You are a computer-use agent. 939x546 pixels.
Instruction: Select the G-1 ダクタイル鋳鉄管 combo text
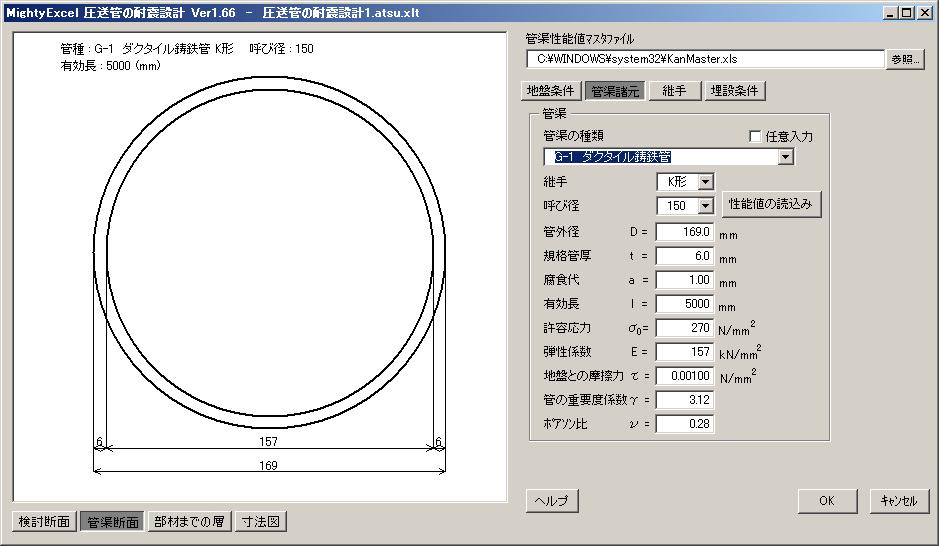(x=612, y=157)
